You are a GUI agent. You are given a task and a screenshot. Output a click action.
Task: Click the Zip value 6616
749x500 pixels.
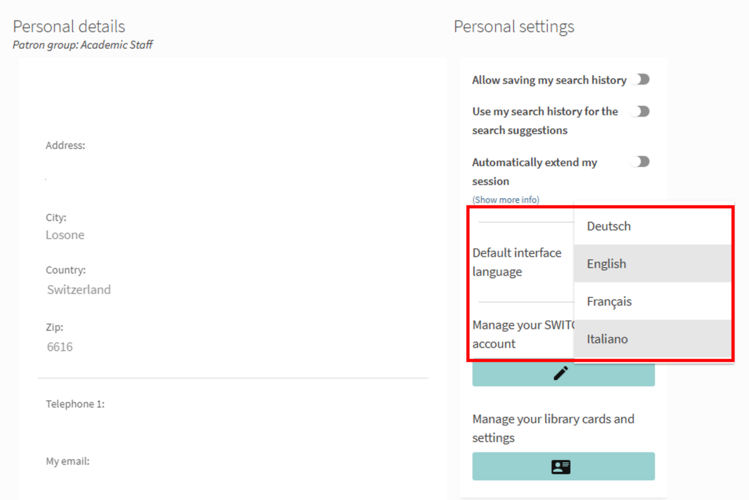pos(60,347)
